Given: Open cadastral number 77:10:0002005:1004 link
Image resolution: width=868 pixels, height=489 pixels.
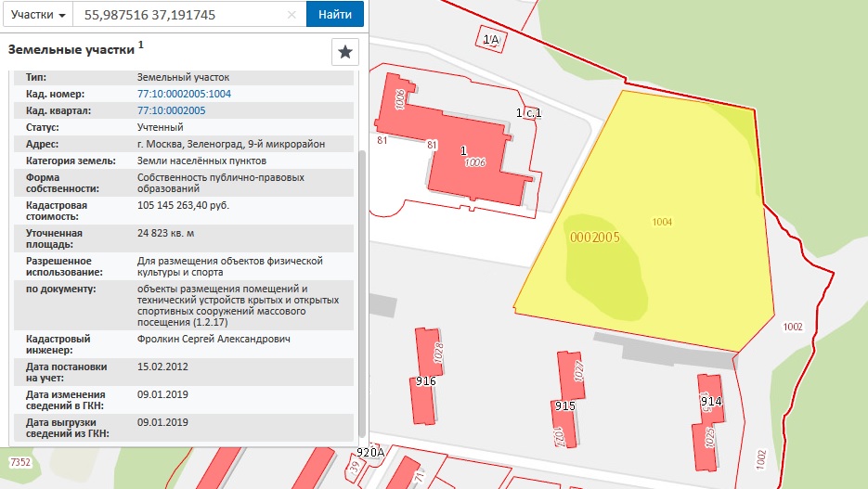Looking at the screenshot, I should point(184,94).
